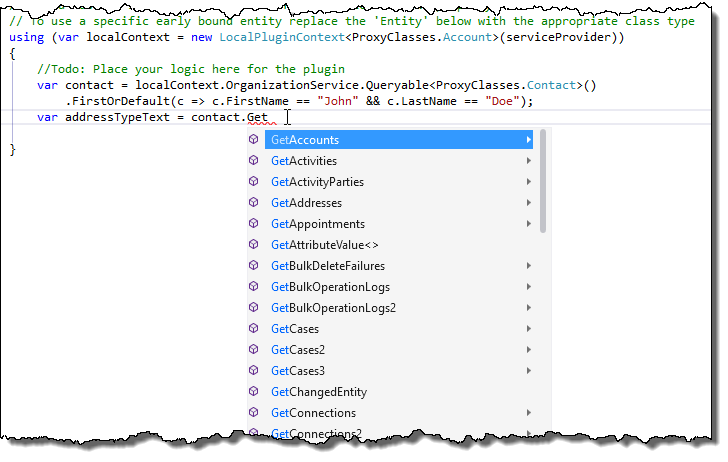
Task: Click the method icon beside GetCases
Action: [254, 328]
